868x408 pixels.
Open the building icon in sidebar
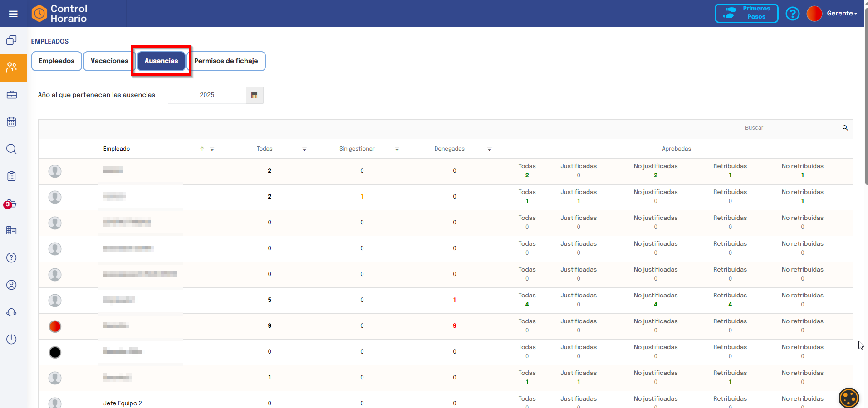pyautogui.click(x=12, y=230)
